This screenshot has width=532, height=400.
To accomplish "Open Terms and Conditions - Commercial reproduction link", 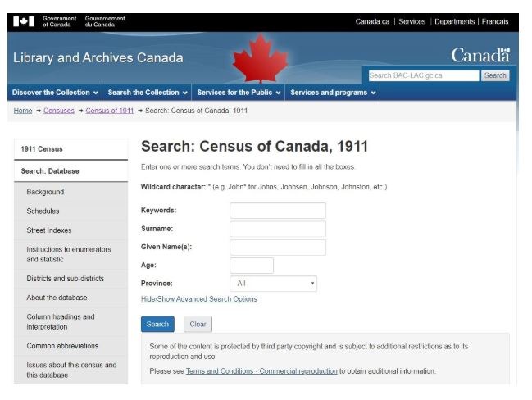I will [261, 371].
